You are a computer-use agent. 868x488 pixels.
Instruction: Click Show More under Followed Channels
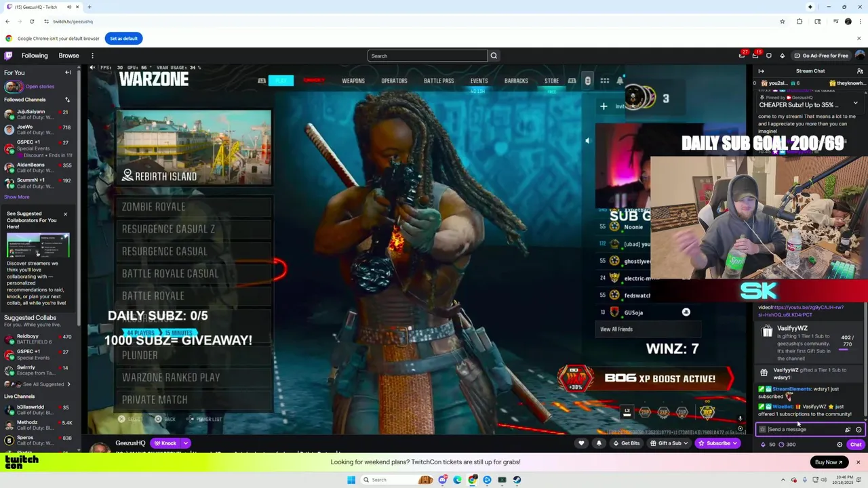(x=17, y=197)
